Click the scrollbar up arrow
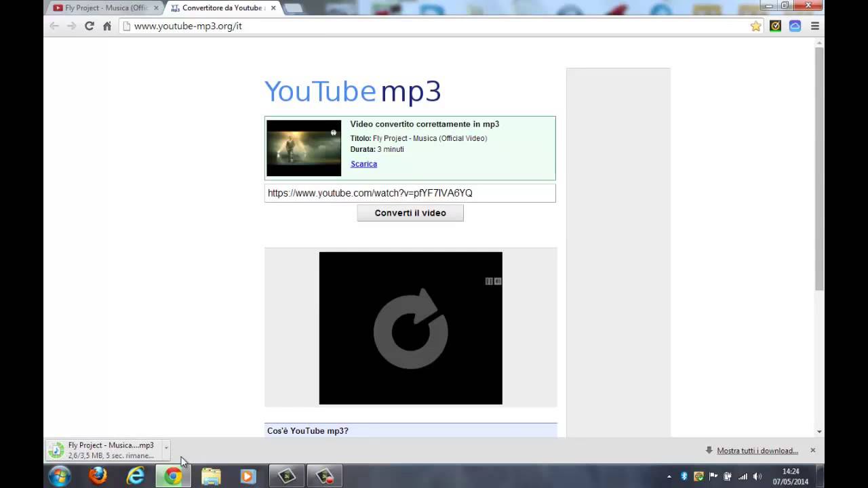The image size is (868, 488). coord(819,43)
